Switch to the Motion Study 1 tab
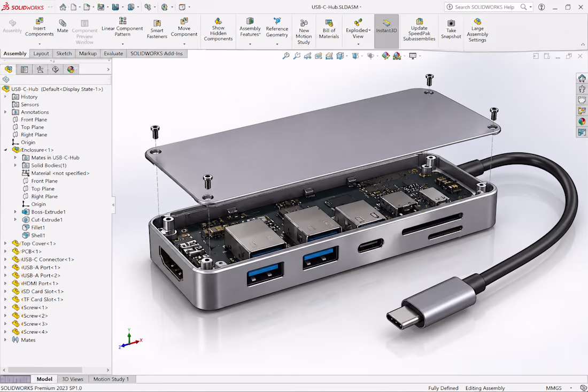588x392 pixels. tap(111, 379)
